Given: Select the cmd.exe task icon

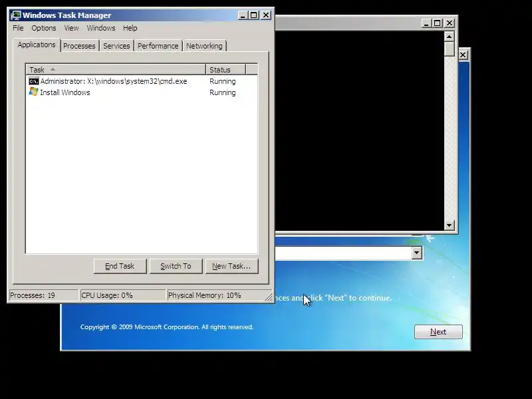Looking at the screenshot, I should coord(34,81).
